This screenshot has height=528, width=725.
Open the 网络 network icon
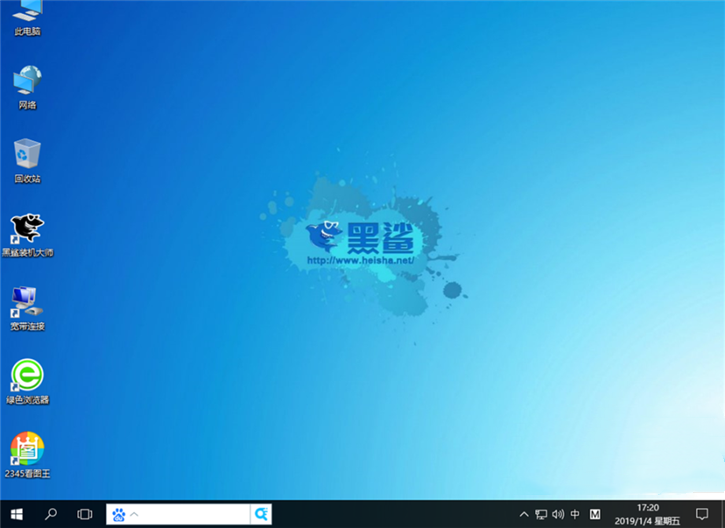27,83
